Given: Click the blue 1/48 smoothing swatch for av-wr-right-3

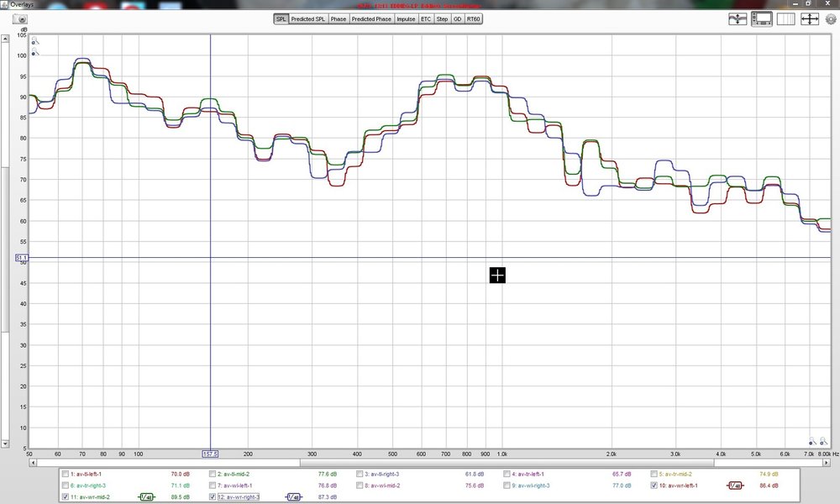Looking at the screenshot, I should tap(293, 497).
